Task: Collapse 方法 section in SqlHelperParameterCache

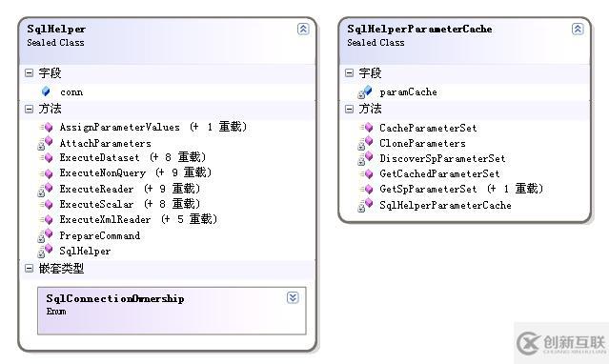Action: click(x=349, y=109)
